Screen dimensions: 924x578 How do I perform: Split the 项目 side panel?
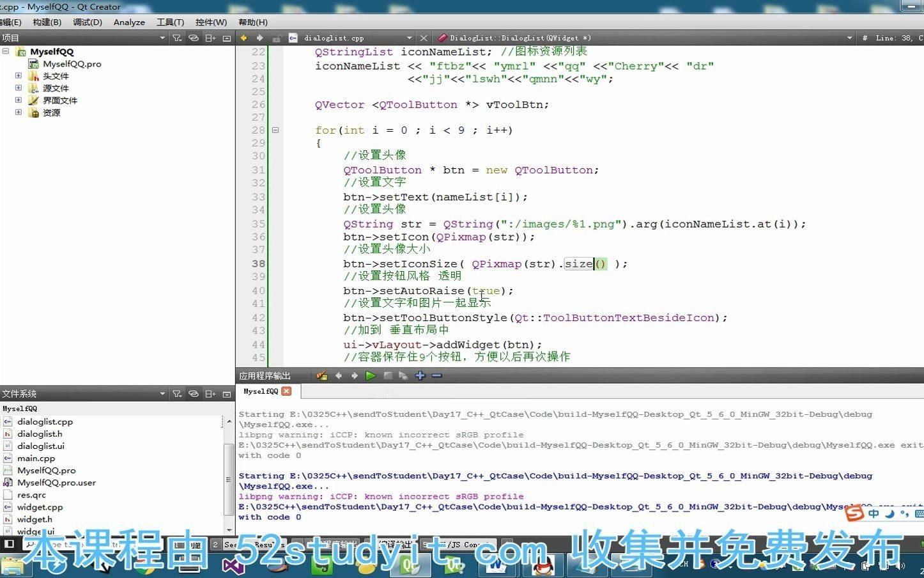(210, 38)
